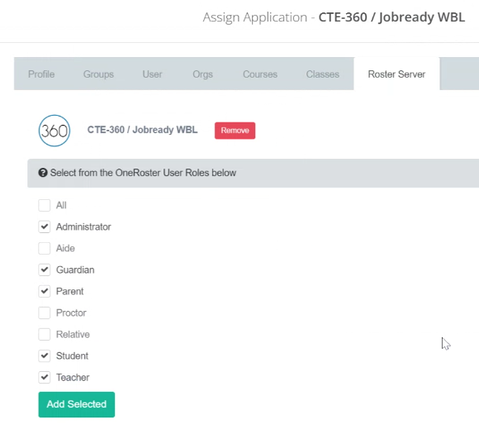Screen dimensions: 479x434
Task: Click the CTE-360 circular app logo
Action: click(54, 131)
